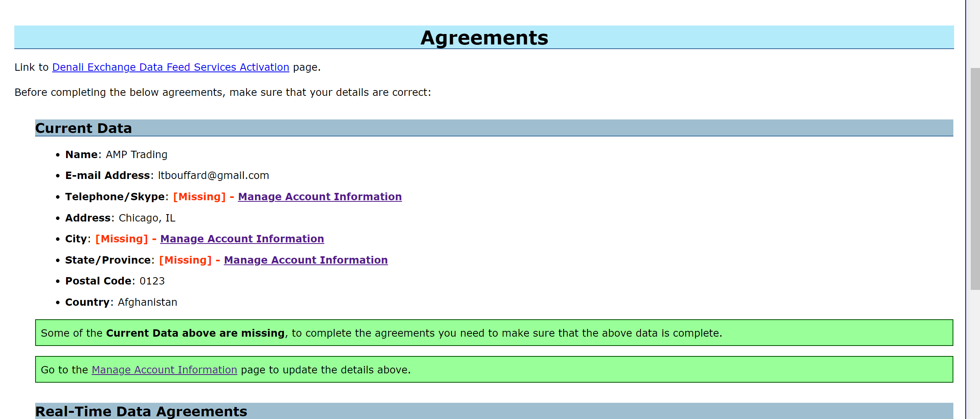The image size is (980, 419).
Task: Click the 0123 postal code value
Action: (152, 281)
